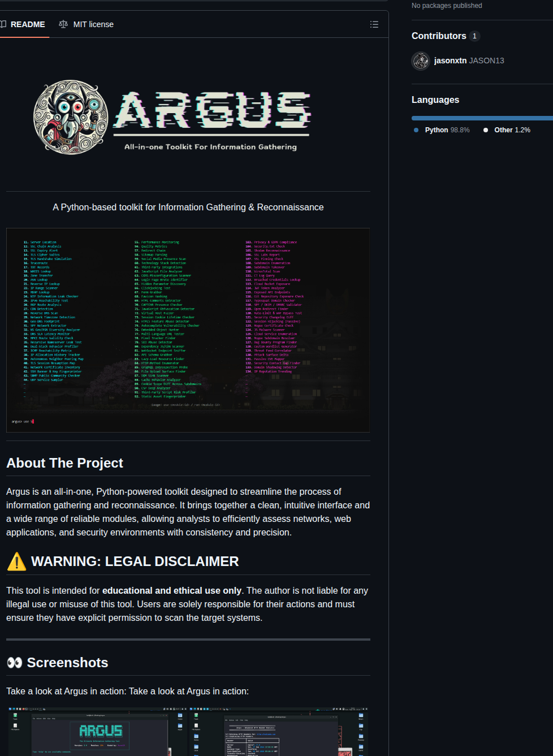This screenshot has height=756, width=553.
Task: Click the About The Project heading
Action: (x=64, y=463)
